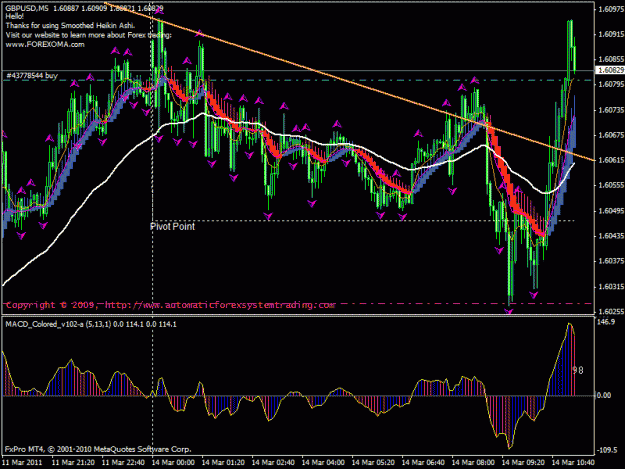Click the 1.60495 price scale value
The height and width of the screenshot is (469, 625).
coord(611,211)
